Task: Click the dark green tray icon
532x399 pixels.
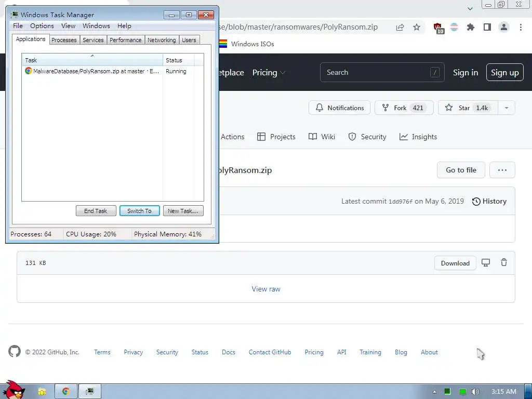Action: point(447,392)
